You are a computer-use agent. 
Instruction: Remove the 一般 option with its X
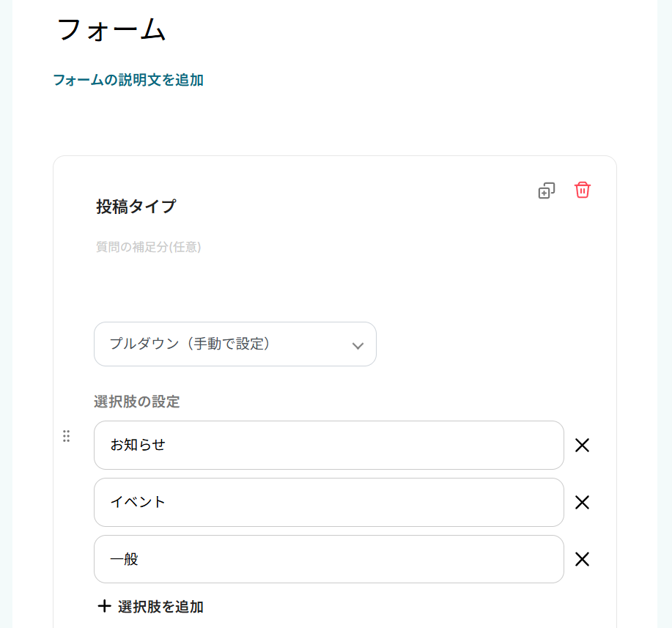pyautogui.click(x=582, y=560)
